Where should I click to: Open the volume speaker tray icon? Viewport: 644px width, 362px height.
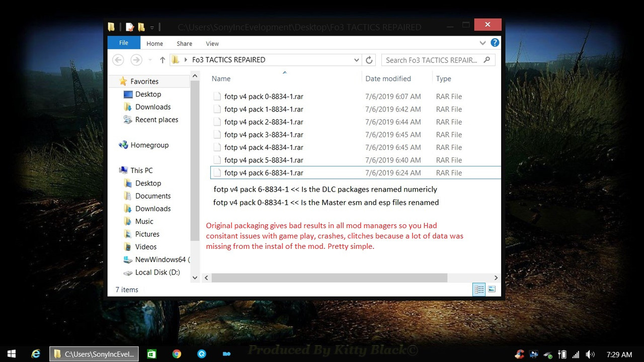(590, 354)
